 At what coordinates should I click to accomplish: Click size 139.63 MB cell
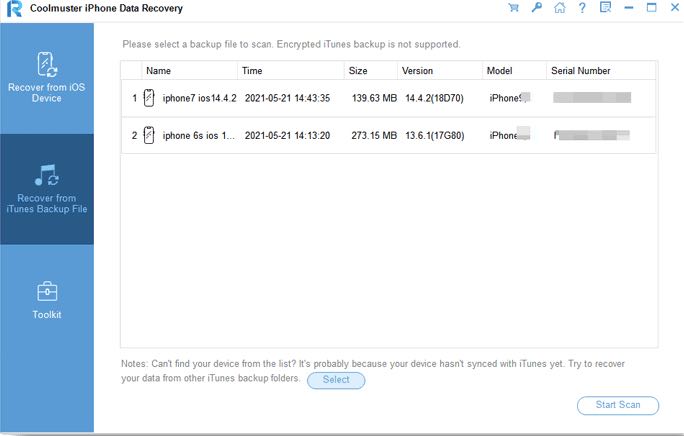pyautogui.click(x=374, y=98)
